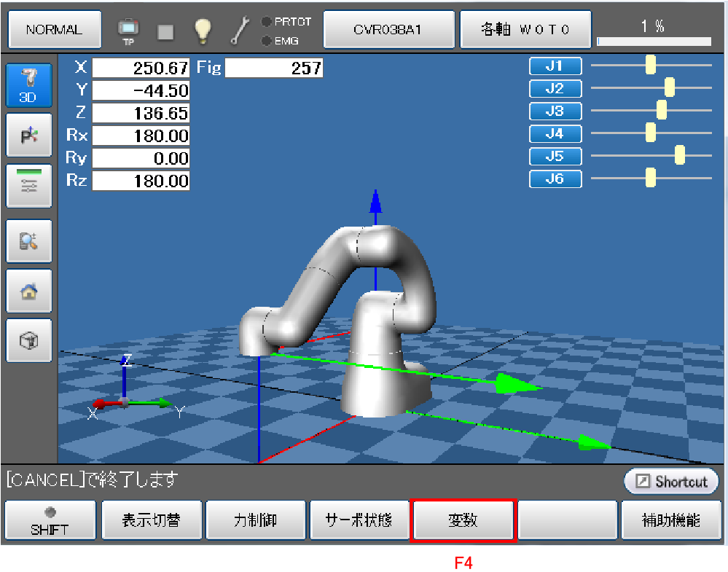The height and width of the screenshot is (572, 728).
Task: Click the NORMAL mode button
Action: tap(54, 30)
